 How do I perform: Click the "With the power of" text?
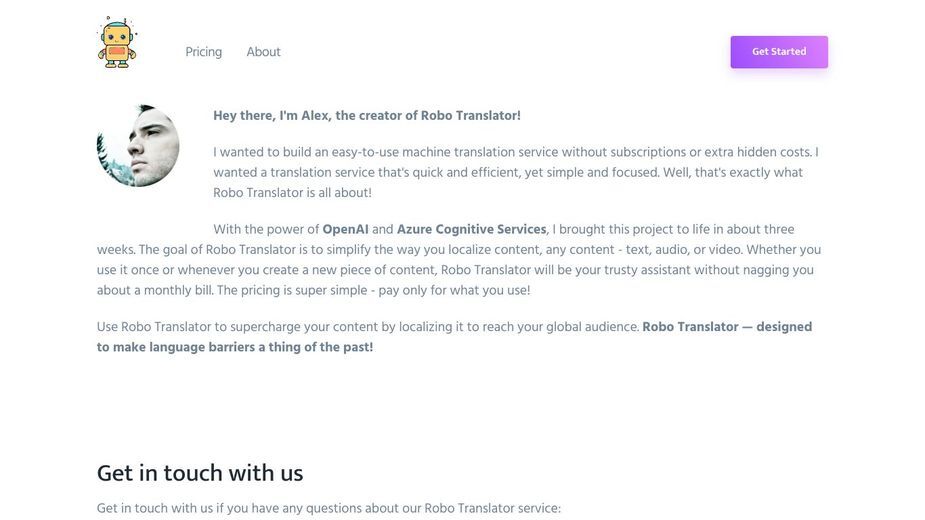tap(266, 229)
